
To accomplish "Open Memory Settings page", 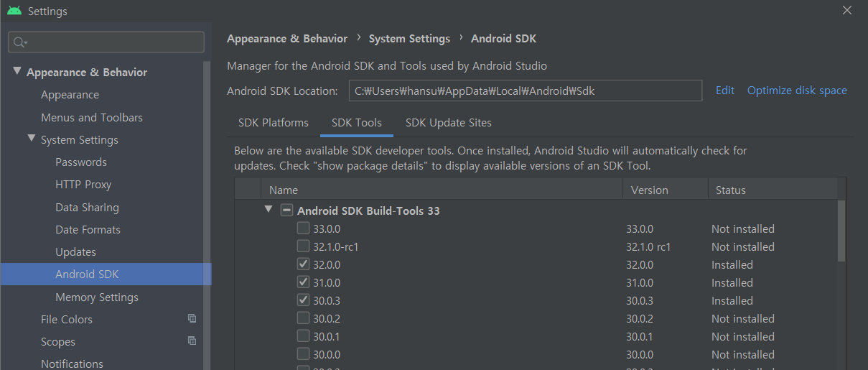I will coord(97,297).
